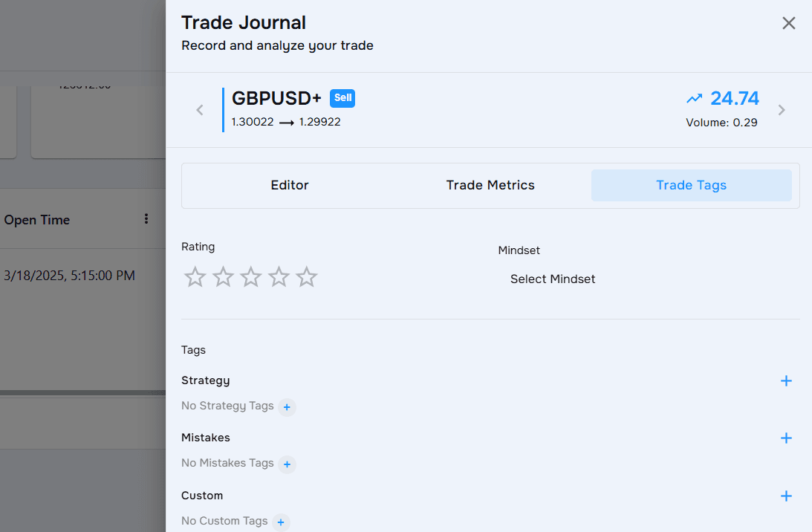Select the Trade Tags tab button
The width and height of the screenshot is (812, 532).
tap(691, 185)
